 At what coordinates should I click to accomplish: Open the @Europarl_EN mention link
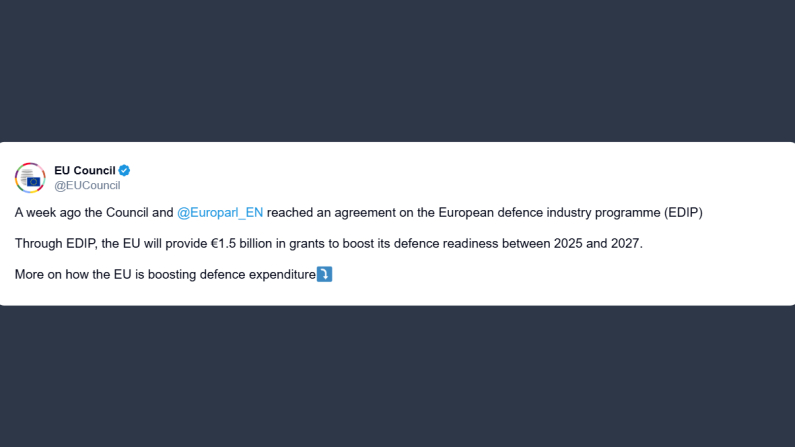coord(220,213)
